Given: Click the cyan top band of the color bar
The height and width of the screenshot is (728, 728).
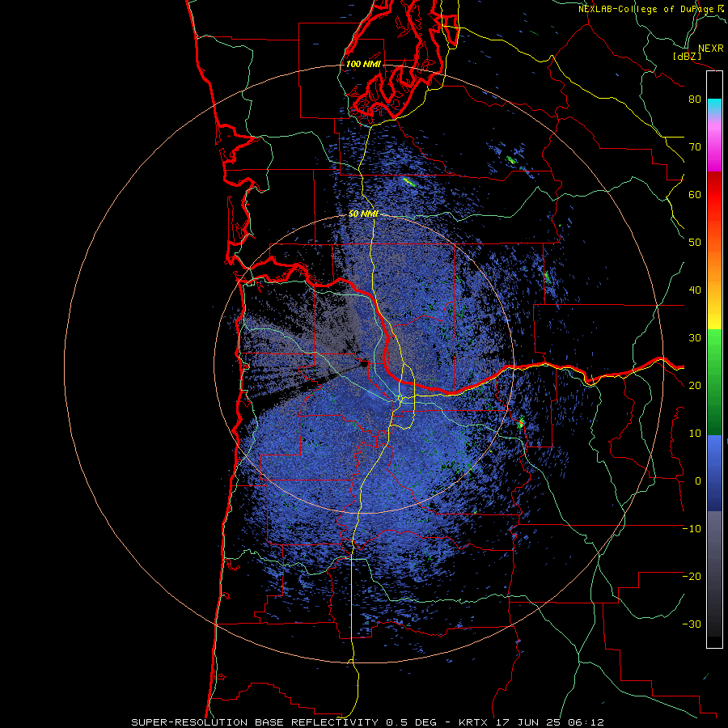Looking at the screenshot, I should [x=714, y=106].
